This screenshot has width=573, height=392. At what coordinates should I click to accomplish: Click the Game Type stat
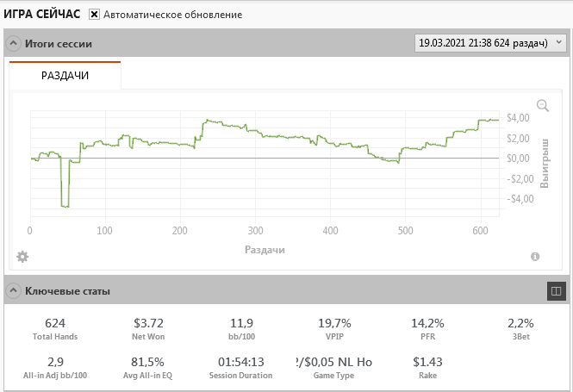tap(334, 362)
